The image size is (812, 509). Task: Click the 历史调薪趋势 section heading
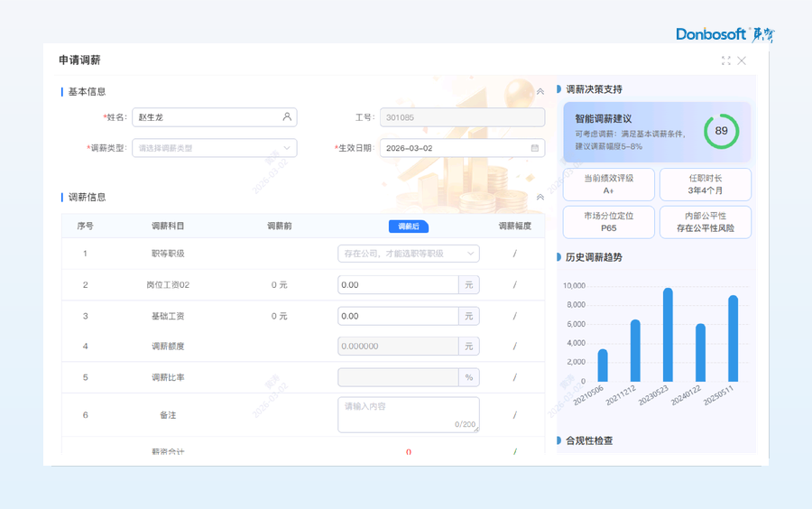[x=594, y=257]
